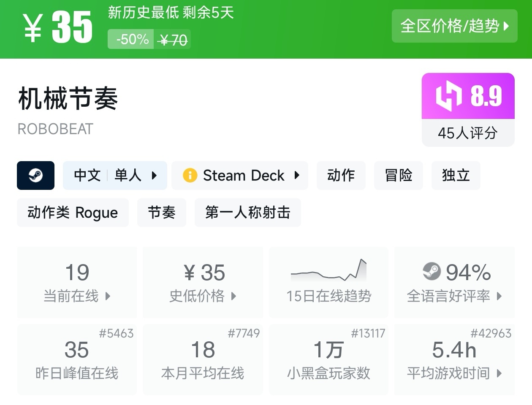
Task: Open 全区价格/趋势 regional price trends
Action: pyautogui.click(x=454, y=26)
